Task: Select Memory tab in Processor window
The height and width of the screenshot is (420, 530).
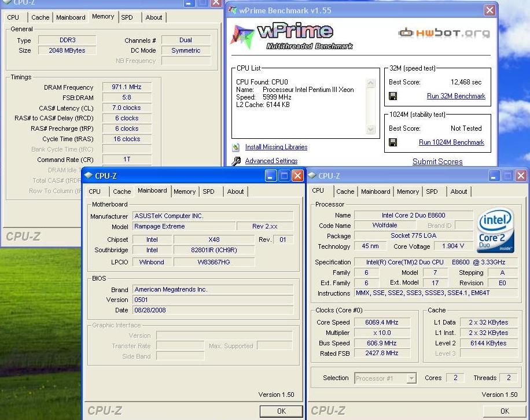Action: coord(408,191)
